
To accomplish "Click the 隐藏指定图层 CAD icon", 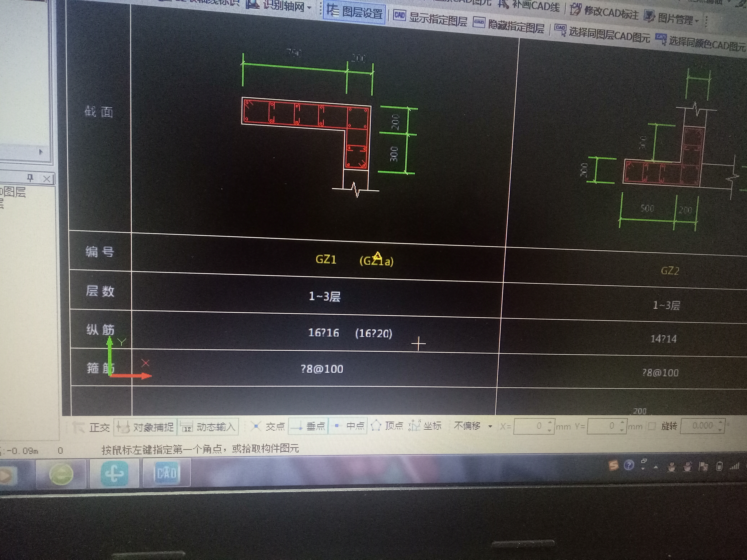I will [x=479, y=22].
